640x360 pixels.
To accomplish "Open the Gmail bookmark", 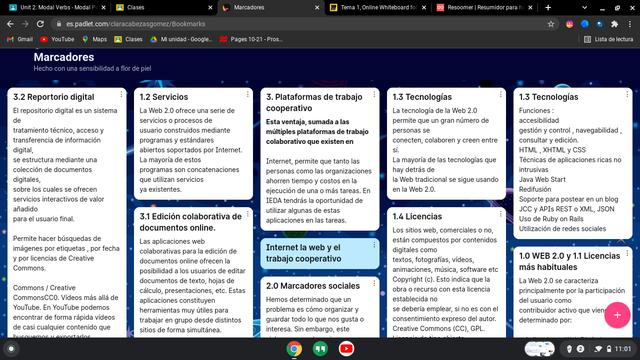I will 20,39.
